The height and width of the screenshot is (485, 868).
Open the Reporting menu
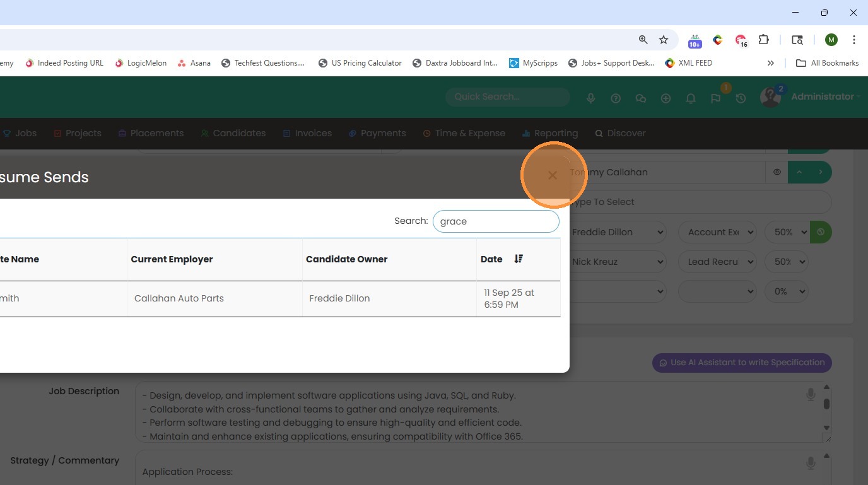click(x=550, y=133)
